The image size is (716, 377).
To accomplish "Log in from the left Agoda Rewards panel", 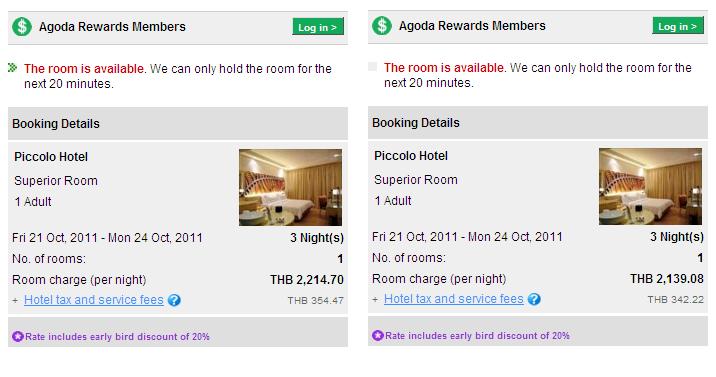I will (318, 27).
